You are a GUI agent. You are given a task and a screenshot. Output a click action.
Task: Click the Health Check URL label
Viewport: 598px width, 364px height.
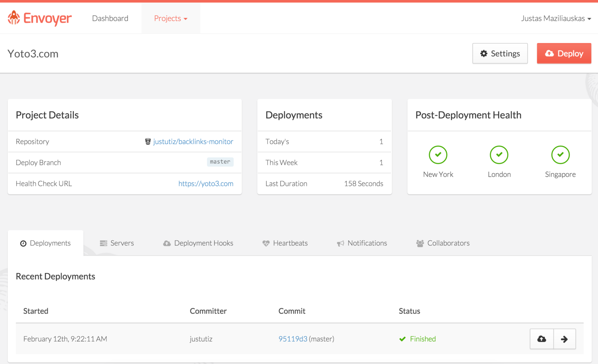pyautogui.click(x=44, y=184)
